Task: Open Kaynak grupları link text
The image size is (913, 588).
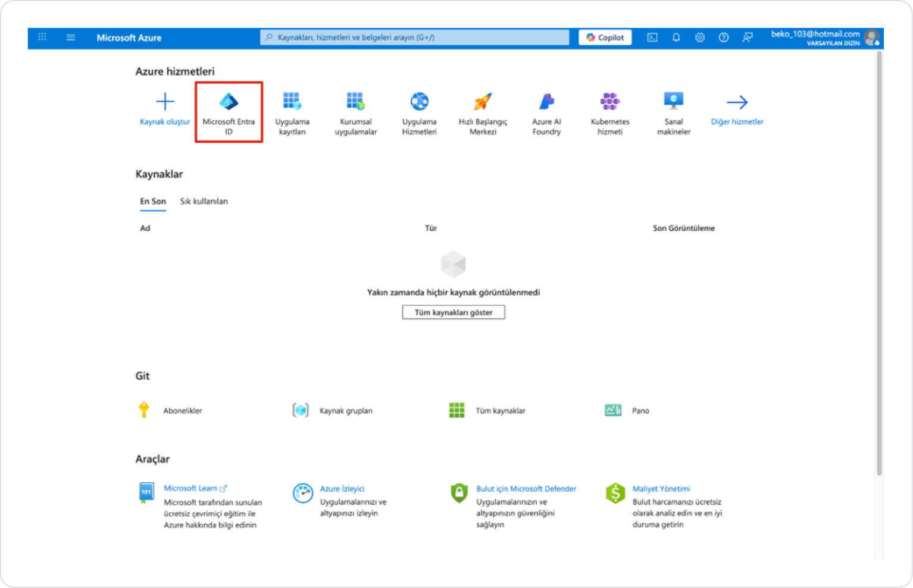Action: 346,411
